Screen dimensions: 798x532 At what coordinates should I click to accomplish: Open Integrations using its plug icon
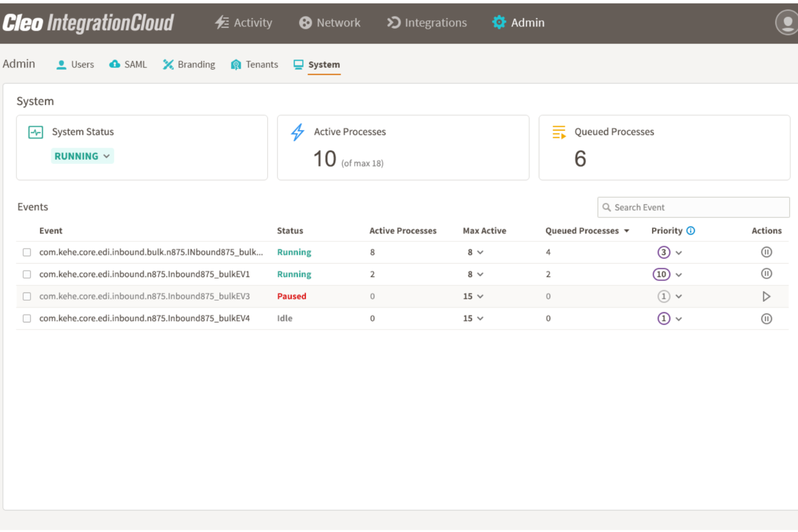point(393,23)
